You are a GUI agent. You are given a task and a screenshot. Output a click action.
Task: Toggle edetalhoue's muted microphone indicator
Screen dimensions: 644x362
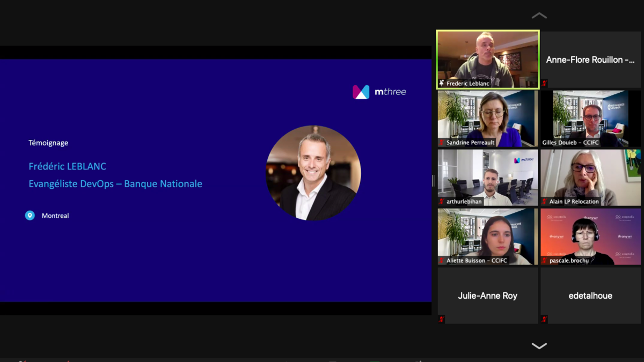click(544, 320)
